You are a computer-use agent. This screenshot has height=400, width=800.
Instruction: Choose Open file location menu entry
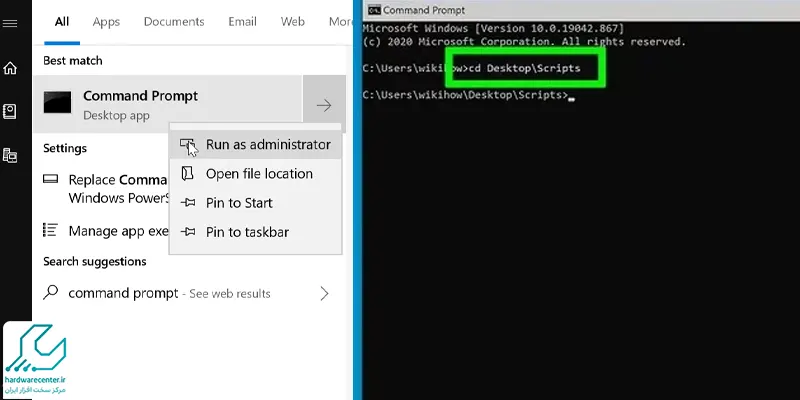255,174
